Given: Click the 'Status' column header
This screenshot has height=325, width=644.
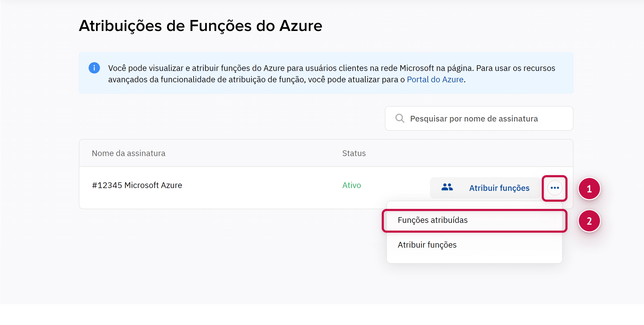Looking at the screenshot, I should click(x=354, y=153).
